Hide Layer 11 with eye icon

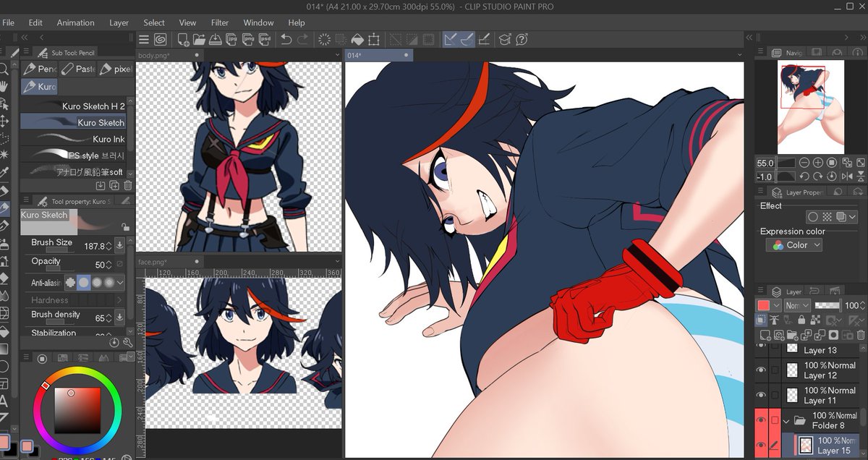click(x=761, y=395)
